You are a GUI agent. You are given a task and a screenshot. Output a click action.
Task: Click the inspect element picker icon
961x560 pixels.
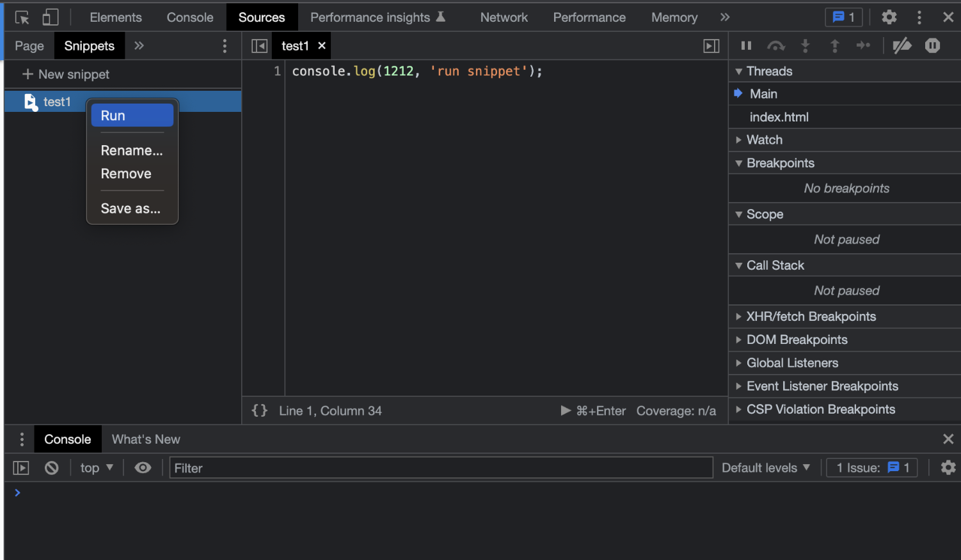(x=22, y=17)
